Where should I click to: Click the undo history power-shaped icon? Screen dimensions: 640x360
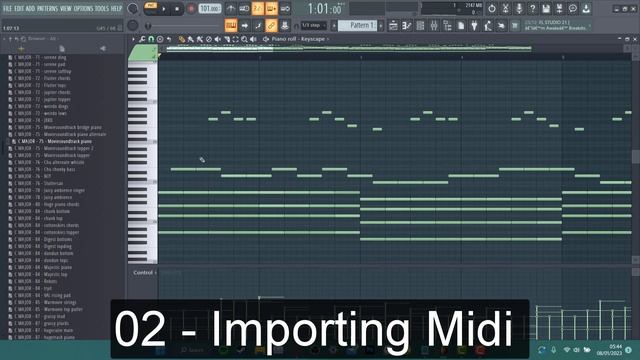pos(492,8)
